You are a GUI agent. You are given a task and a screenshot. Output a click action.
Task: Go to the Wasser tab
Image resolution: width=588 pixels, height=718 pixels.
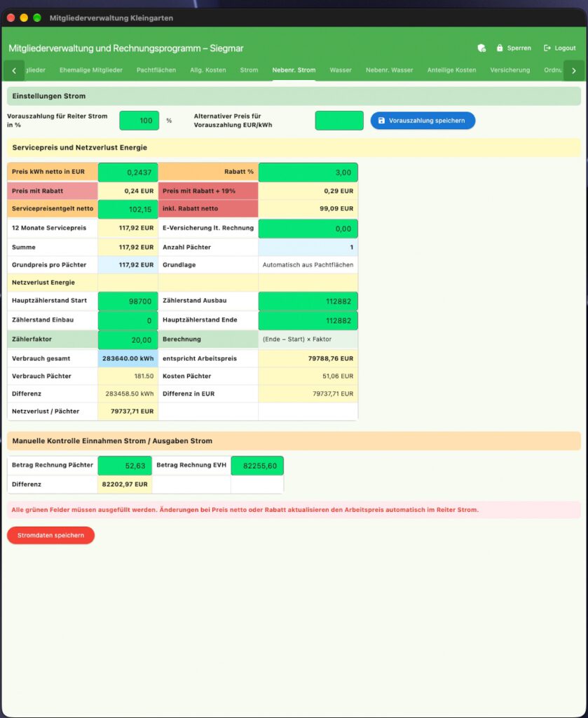(341, 70)
